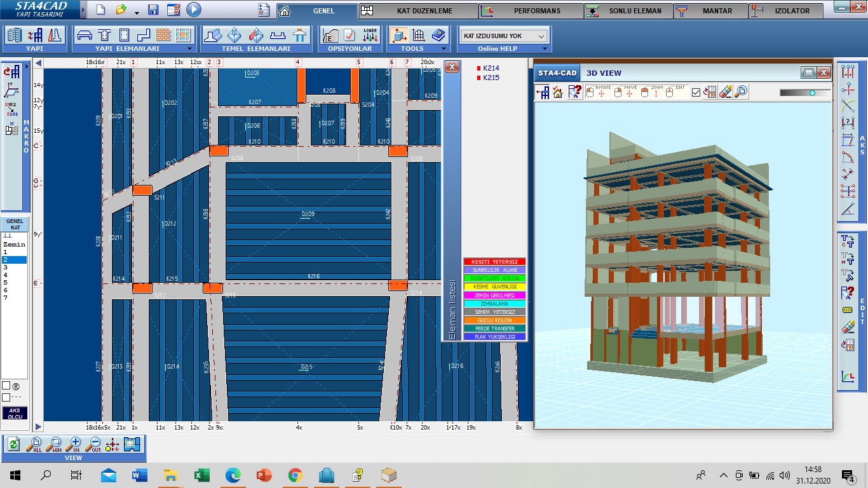The width and height of the screenshot is (868, 488).
Task: Select the pile foundation tool
Action: point(299,35)
